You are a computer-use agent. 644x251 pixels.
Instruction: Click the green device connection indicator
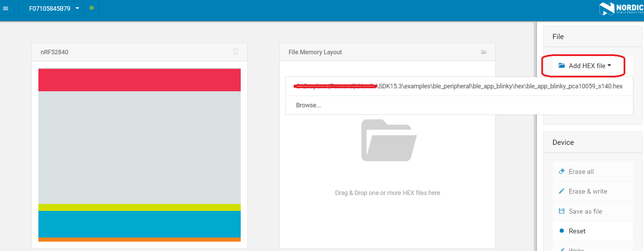[92, 8]
